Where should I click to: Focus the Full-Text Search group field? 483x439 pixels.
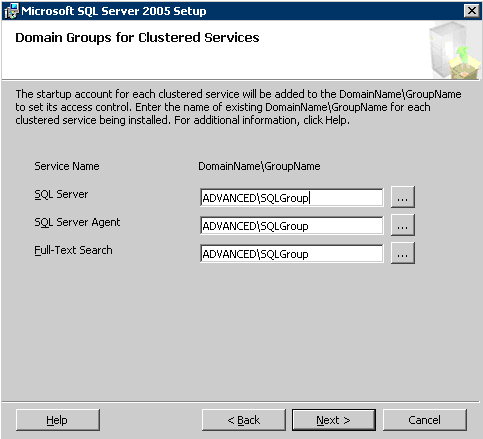[292, 254]
